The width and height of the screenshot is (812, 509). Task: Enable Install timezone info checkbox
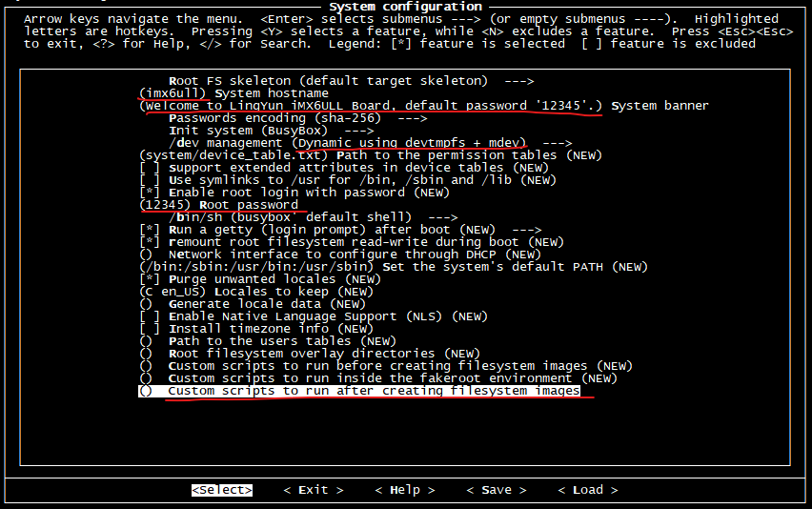click(x=149, y=329)
